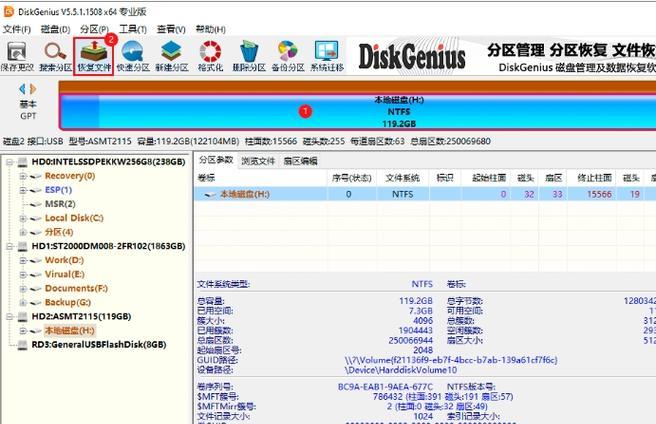The height and width of the screenshot is (424, 656).
Task: Select ESP(1) in the disk tree
Action: click(x=59, y=190)
